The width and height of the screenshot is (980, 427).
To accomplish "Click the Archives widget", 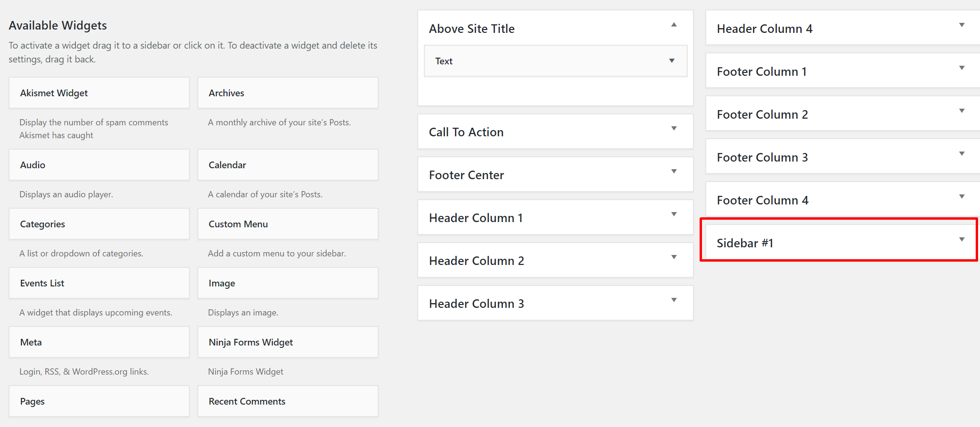I will pos(288,92).
